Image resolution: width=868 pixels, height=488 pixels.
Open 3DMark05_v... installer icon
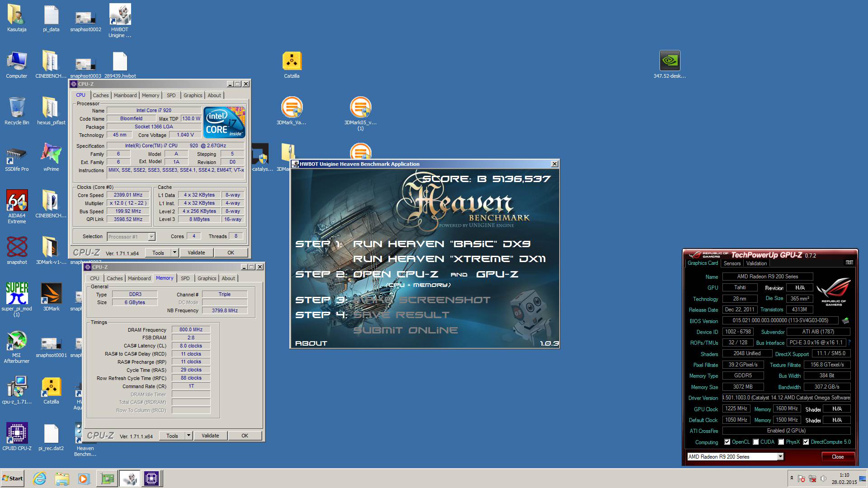[360, 114]
